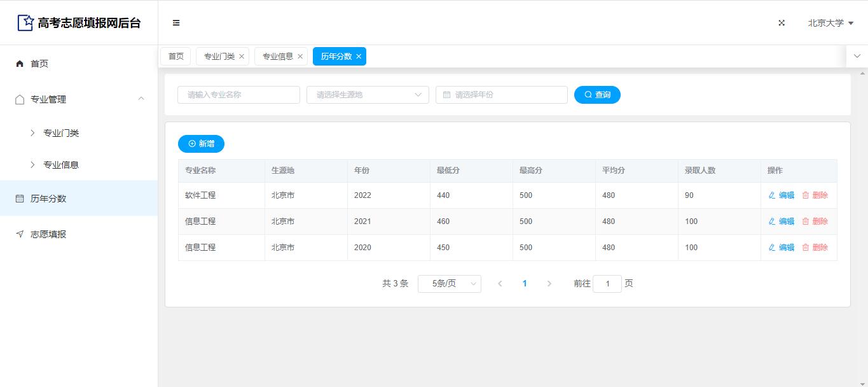
Task: Switch to the 首页 tab
Action: pos(176,57)
